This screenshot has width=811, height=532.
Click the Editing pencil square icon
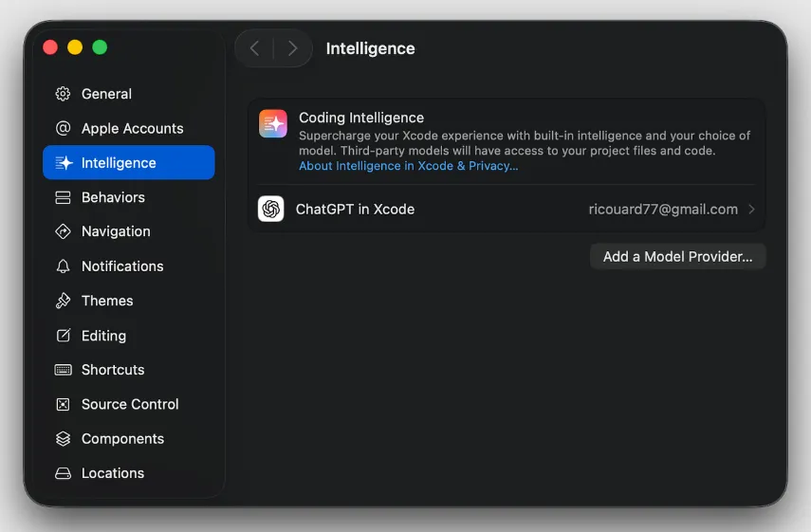64,336
